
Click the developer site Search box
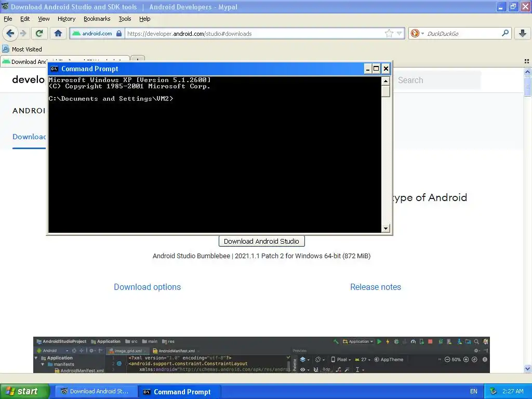[437, 80]
